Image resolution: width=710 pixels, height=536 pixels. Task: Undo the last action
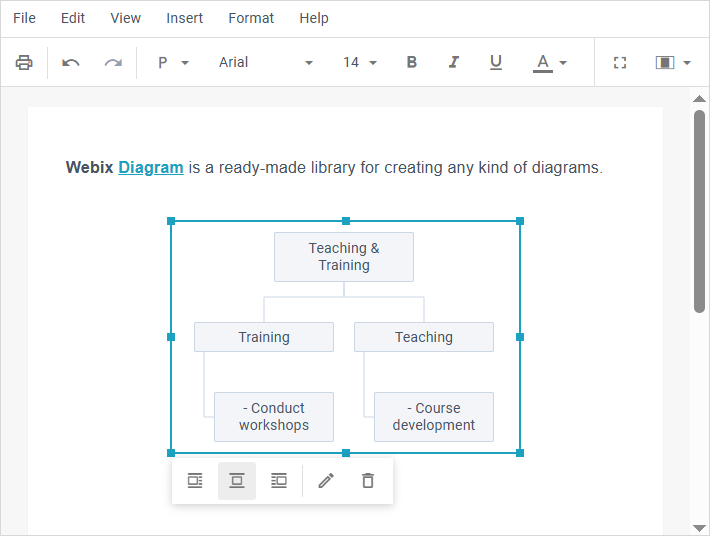70,63
